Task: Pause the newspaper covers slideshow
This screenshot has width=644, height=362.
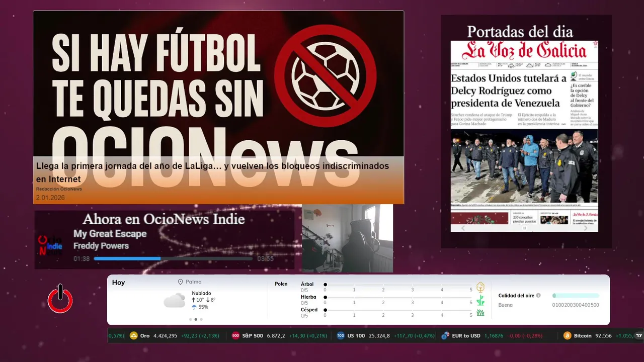Action: (x=524, y=228)
